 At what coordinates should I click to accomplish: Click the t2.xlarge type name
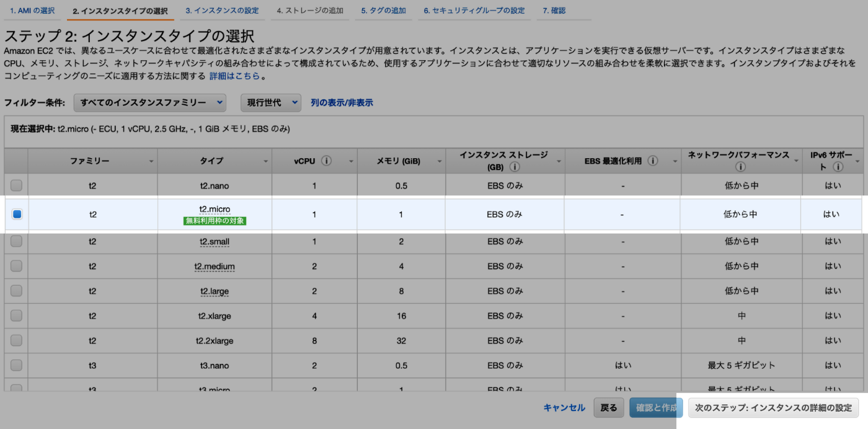(x=215, y=316)
